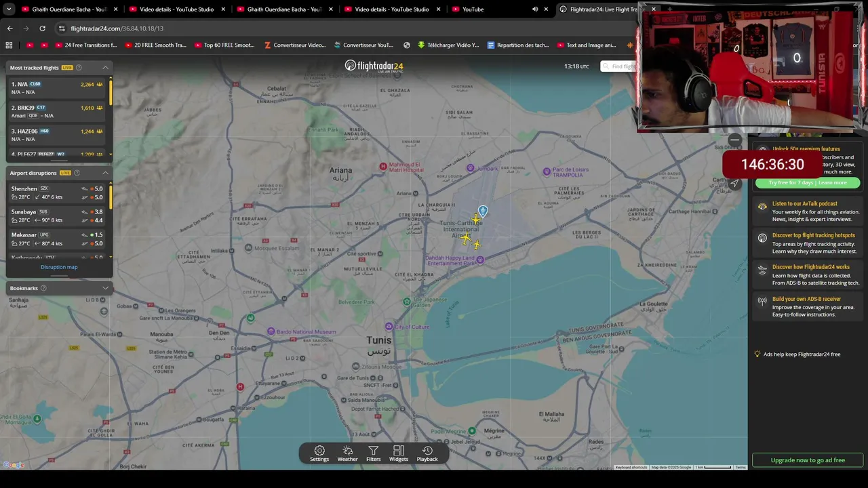The image size is (868, 488).
Task: Open the Surabaya SUB disruption entry
Action: pyautogui.click(x=56, y=216)
